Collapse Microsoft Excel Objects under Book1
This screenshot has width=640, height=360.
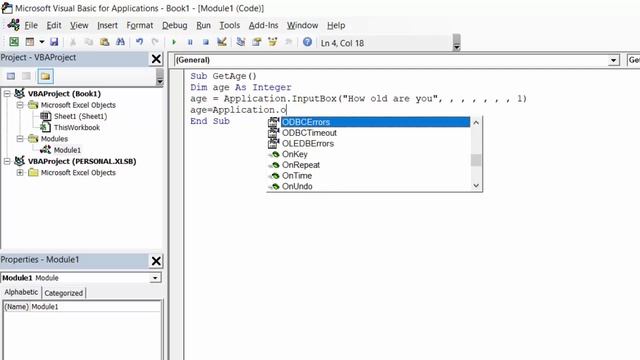click(20, 105)
